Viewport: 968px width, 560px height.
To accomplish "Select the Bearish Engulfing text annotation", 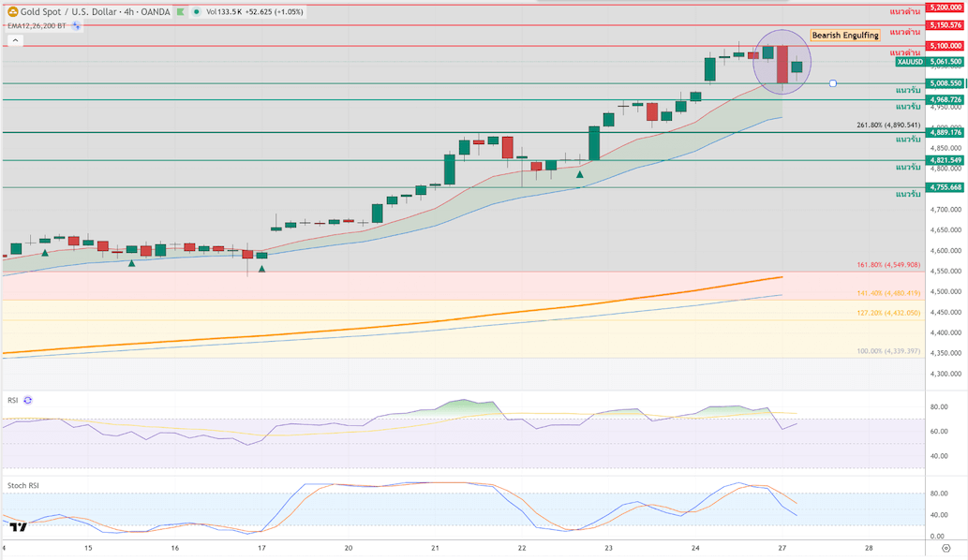I will pos(845,36).
